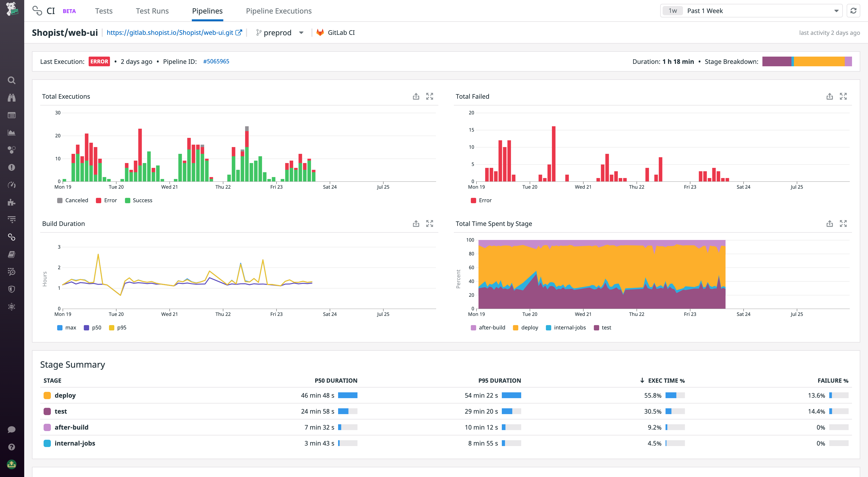This screenshot has height=477, width=868.
Task: Open Watchdog via the binoculars icon
Action: coord(12,98)
